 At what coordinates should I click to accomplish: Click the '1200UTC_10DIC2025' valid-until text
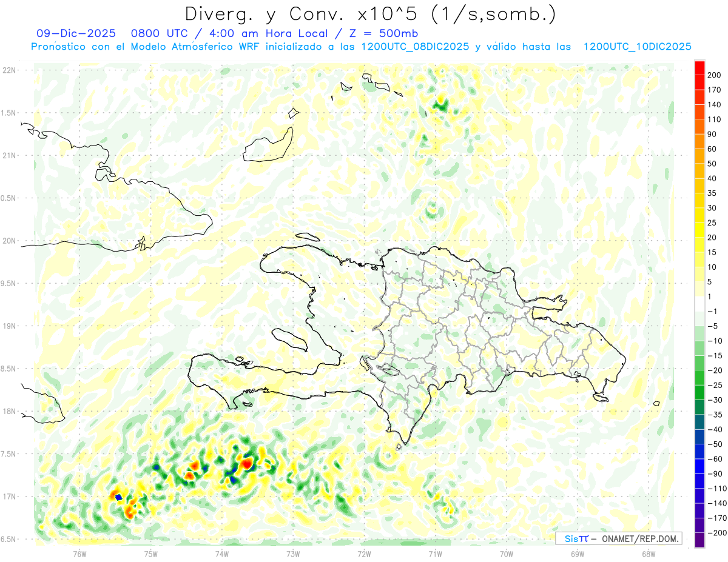click(x=638, y=47)
